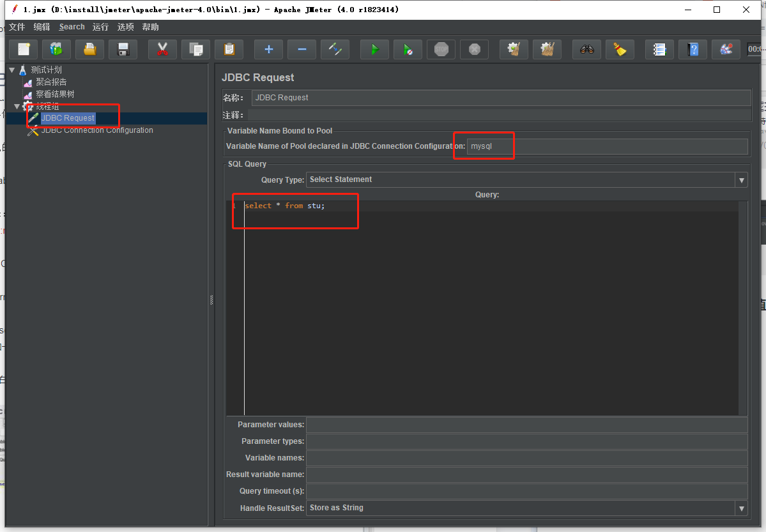Click the Shutdown test icon

[x=474, y=49]
